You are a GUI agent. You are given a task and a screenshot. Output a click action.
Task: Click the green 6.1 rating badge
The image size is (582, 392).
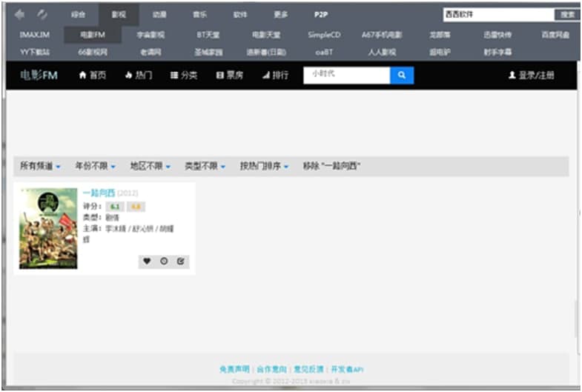(x=115, y=207)
